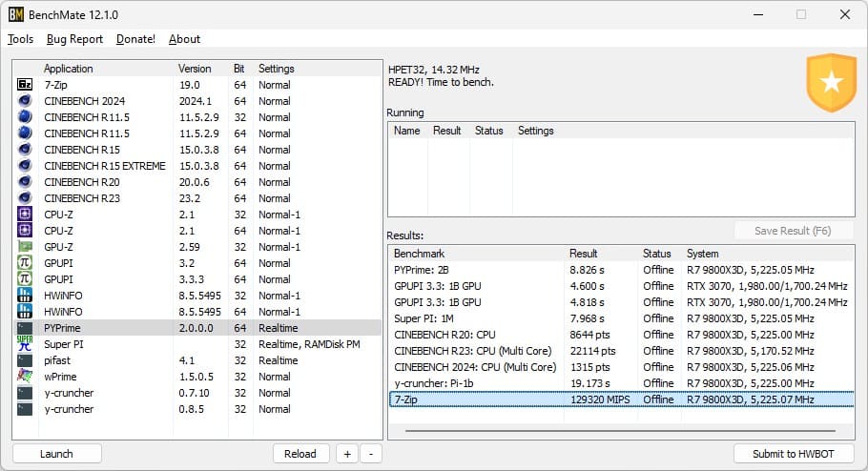The width and height of the screenshot is (868, 471).
Task: Click the CINEBENCH 2024 icon
Action: [25, 101]
